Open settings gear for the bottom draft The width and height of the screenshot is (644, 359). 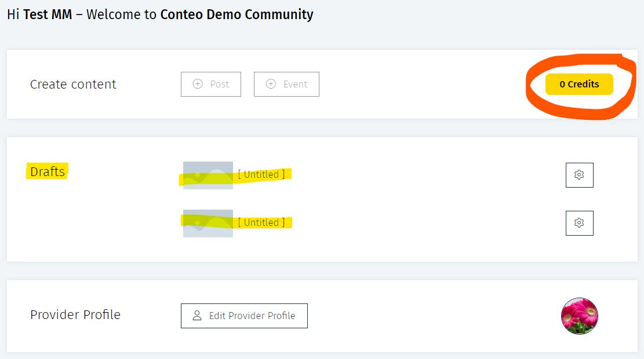(579, 223)
